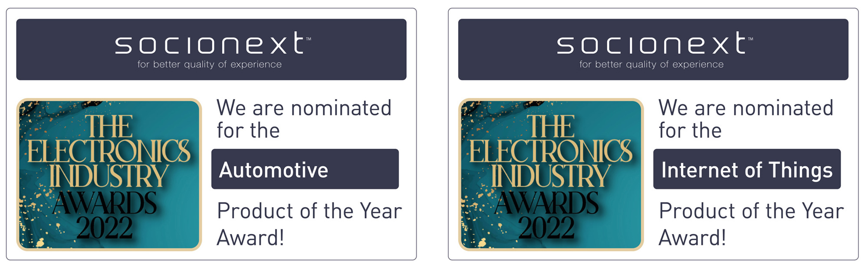Click 'ELECTRONICS' gold lettering on right badge
The height and width of the screenshot is (268, 868).
pyautogui.click(x=551, y=151)
